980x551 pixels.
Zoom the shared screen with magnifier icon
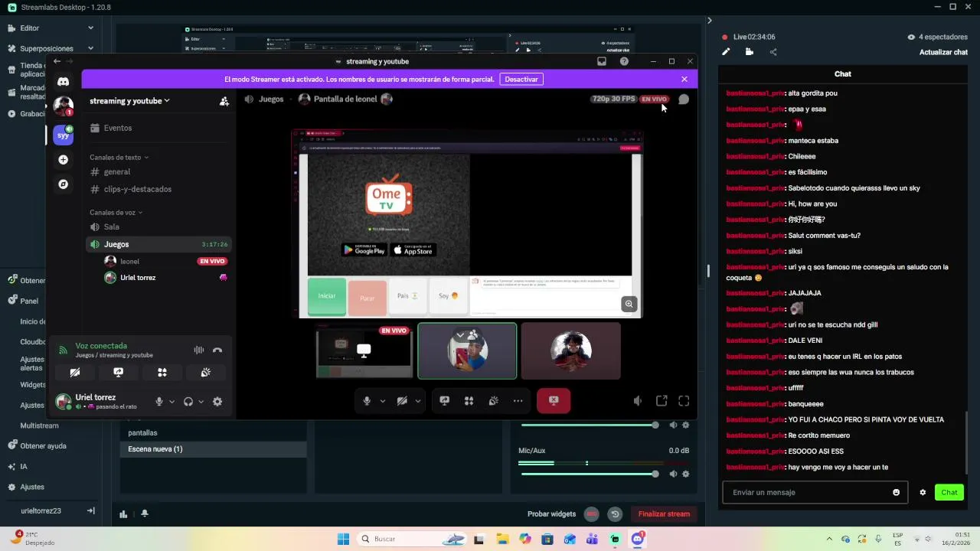click(x=629, y=304)
